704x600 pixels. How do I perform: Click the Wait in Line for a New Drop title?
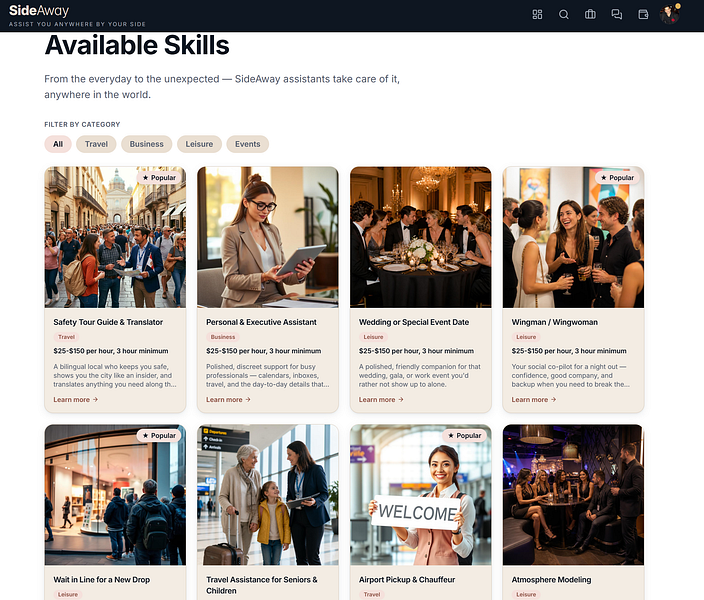101,580
